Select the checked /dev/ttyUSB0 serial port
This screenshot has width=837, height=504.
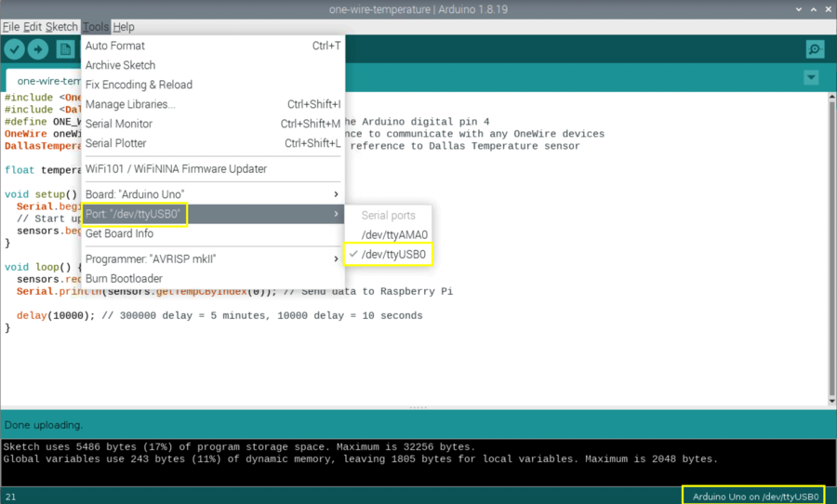[392, 254]
